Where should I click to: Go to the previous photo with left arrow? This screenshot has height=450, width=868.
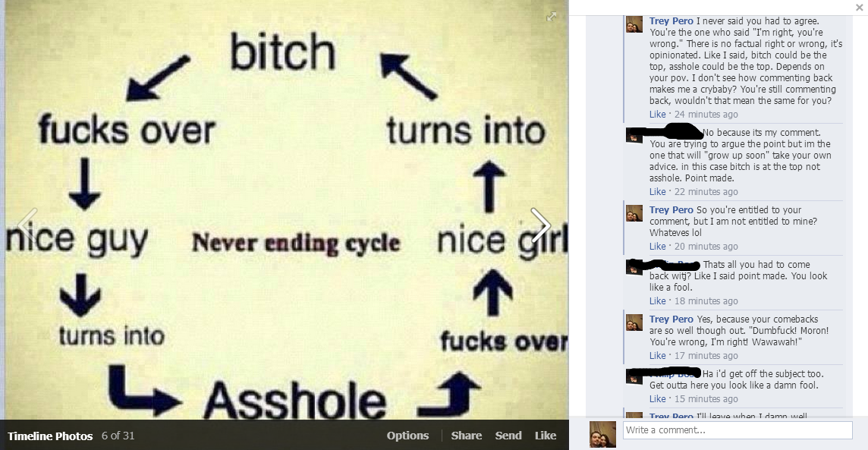coord(27,225)
